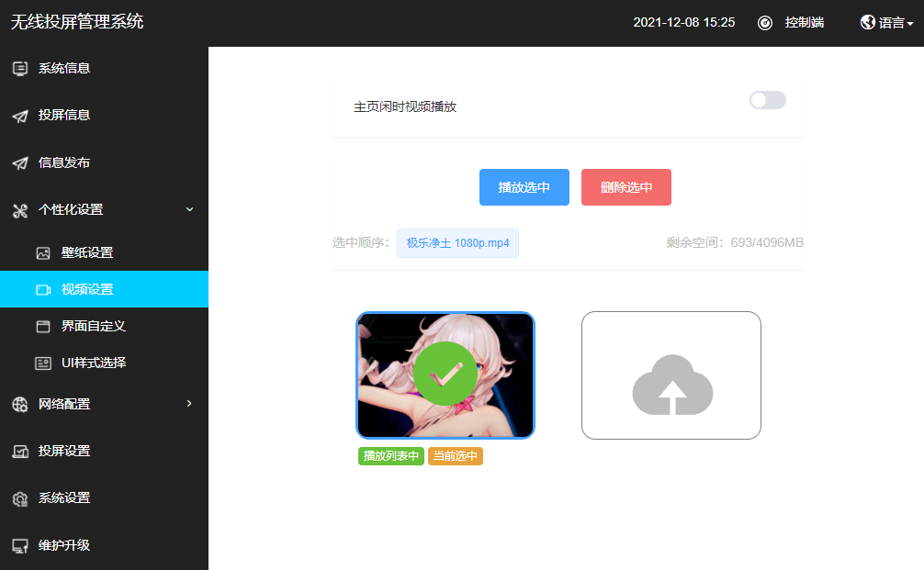Click the date 2021-12-08 15:25
This screenshot has width=924, height=570.
pyautogui.click(x=684, y=22)
